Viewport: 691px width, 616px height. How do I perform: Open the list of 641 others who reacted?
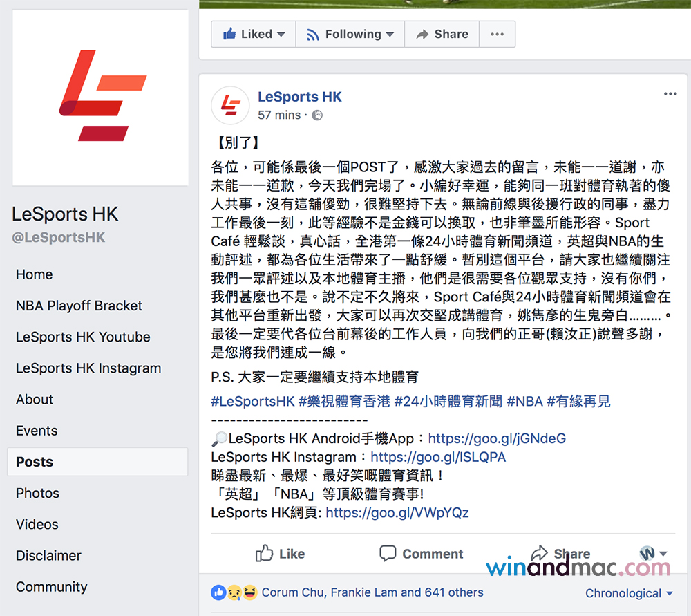tap(454, 592)
